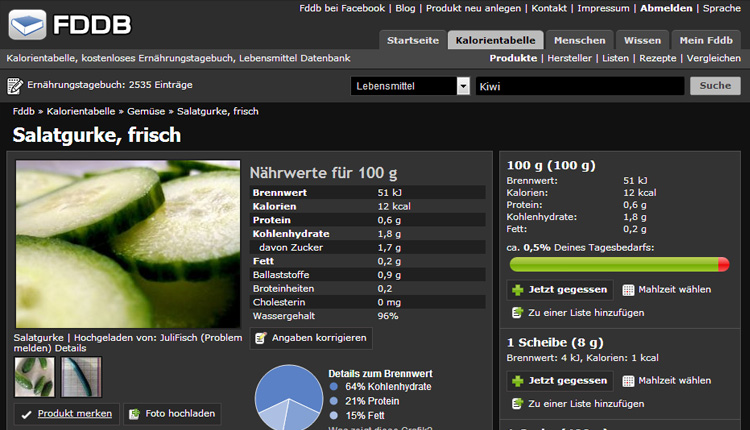Click 'Zu einer Liste hinzufügen' for 100 g
The height and width of the screenshot is (430, 750).
click(586, 313)
